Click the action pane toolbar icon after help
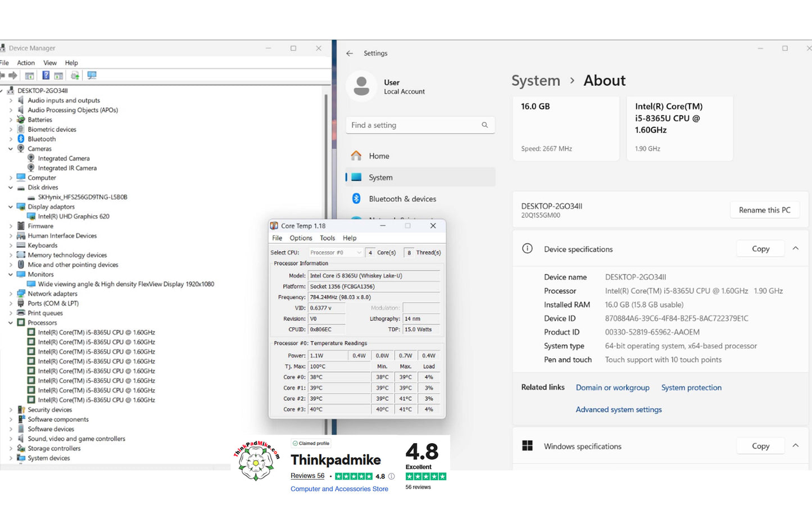 tap(58, 75)
